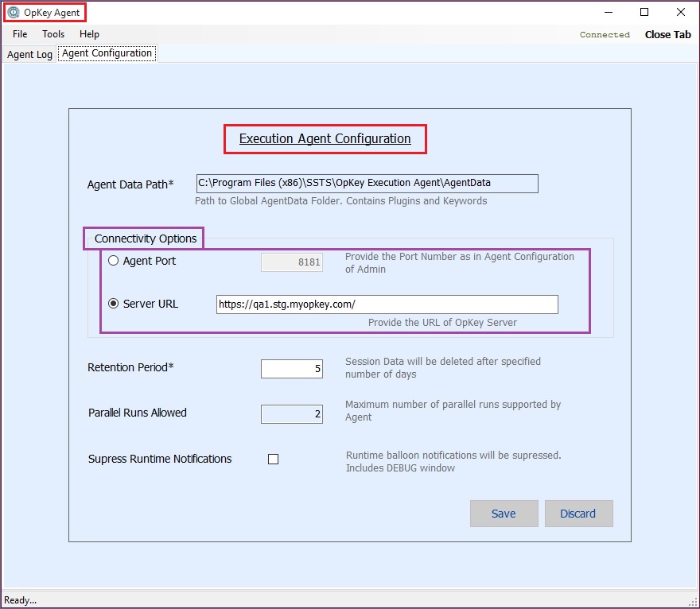The width and height of the screenshot is (700, 609).
Task: Click the Agent Port number field showing 8181
Action: (x=291, y=262)
